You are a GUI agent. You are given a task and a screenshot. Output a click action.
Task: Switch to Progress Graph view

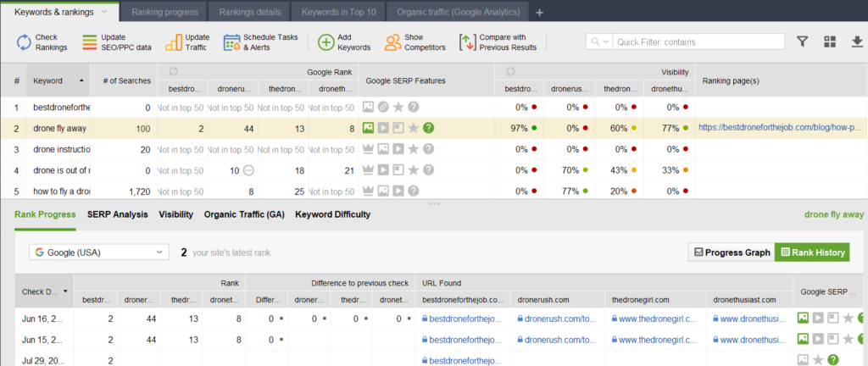tap(732, 252)
